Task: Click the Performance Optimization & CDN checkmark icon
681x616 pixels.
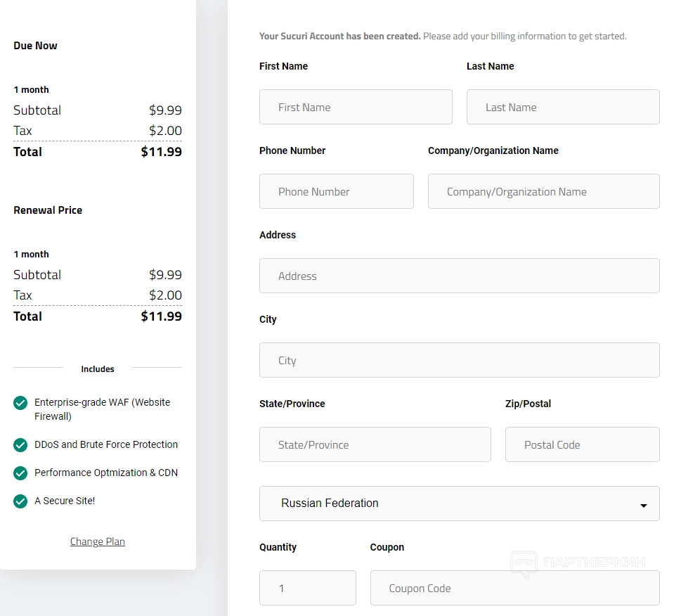Action: (20, 473)
